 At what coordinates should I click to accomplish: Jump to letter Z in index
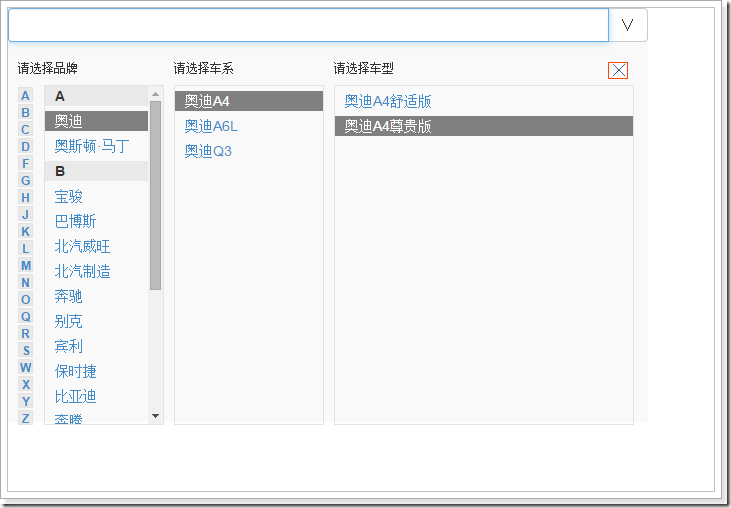[26, 418]
